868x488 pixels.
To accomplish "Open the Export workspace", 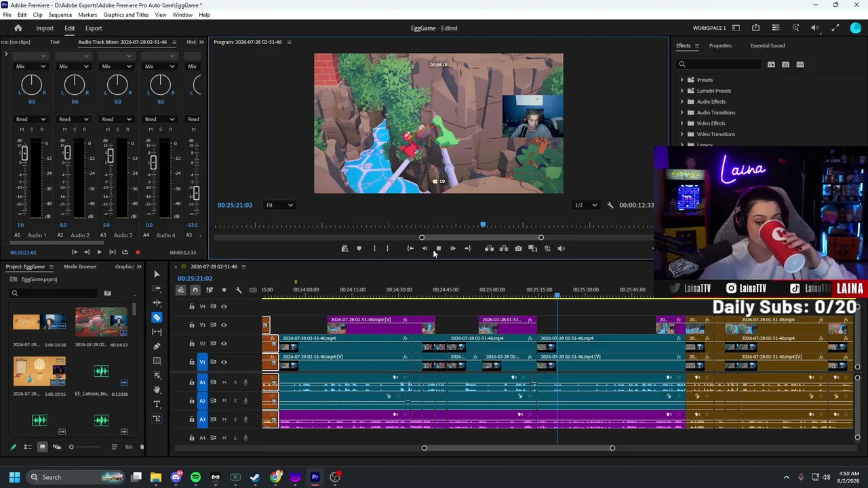I will pos(94,28).
